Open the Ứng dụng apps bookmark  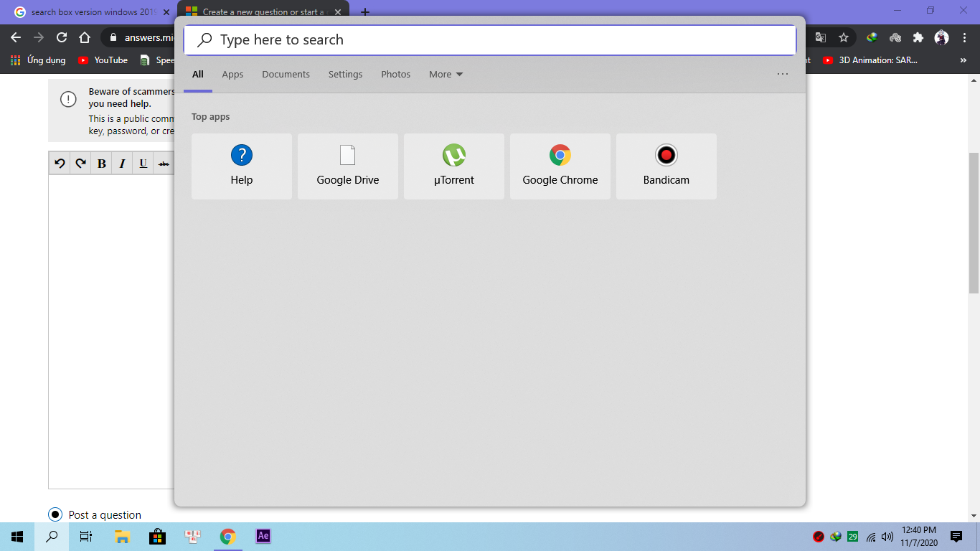[x=38, y=60]
